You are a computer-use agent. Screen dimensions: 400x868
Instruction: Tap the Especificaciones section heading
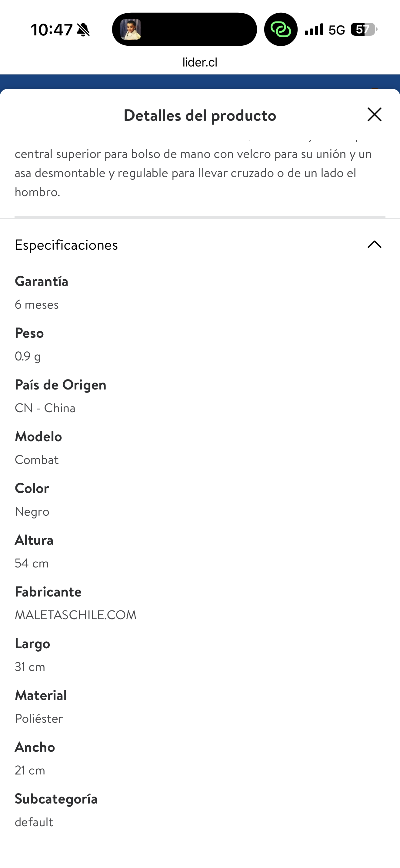pos(66,245)
